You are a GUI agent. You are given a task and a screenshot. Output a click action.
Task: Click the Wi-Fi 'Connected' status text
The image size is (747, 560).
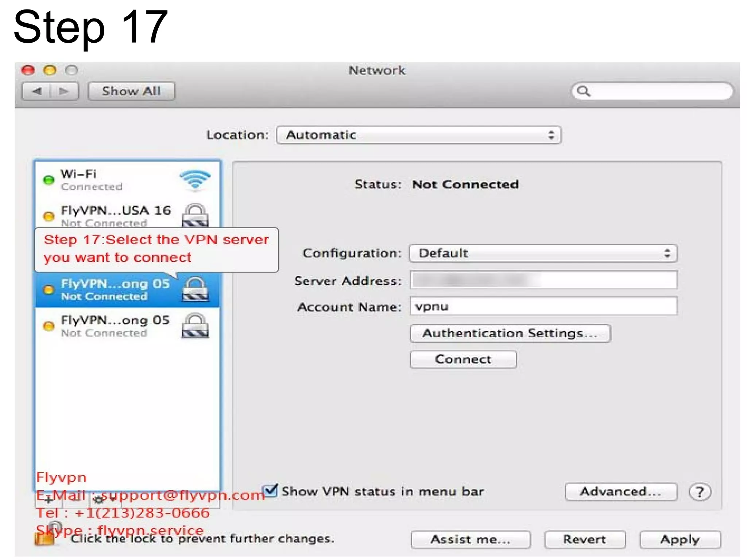[92, 187]
